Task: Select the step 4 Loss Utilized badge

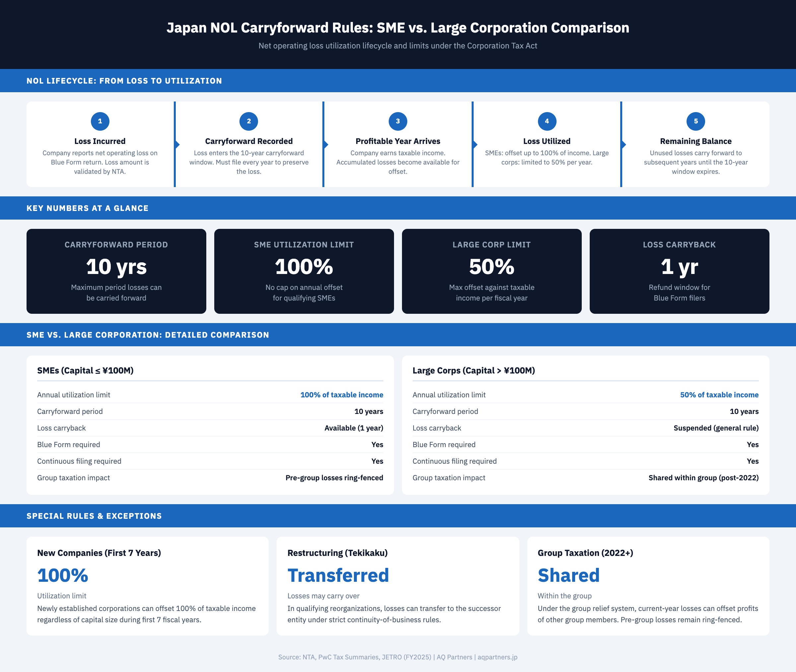Action: click(x=547, y=121)
